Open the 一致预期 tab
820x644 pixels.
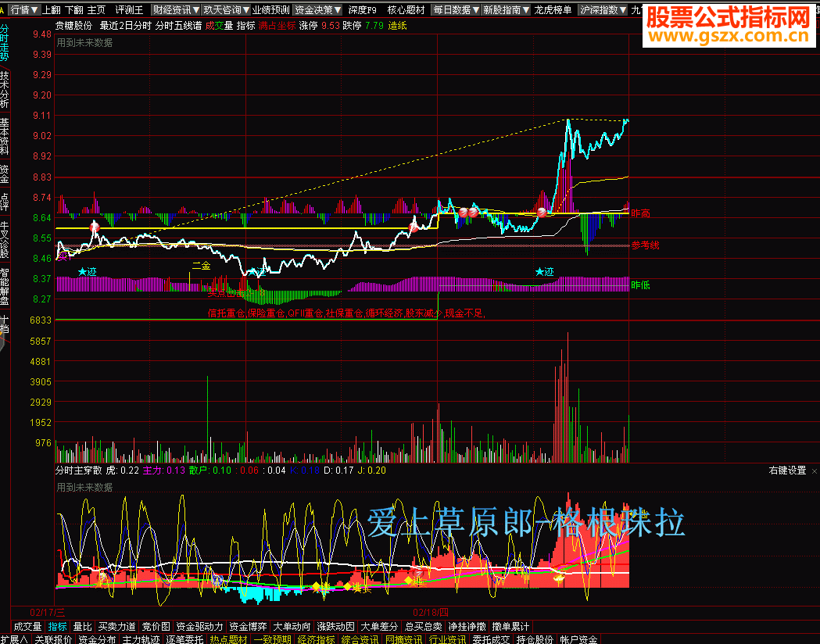(273, 639)
